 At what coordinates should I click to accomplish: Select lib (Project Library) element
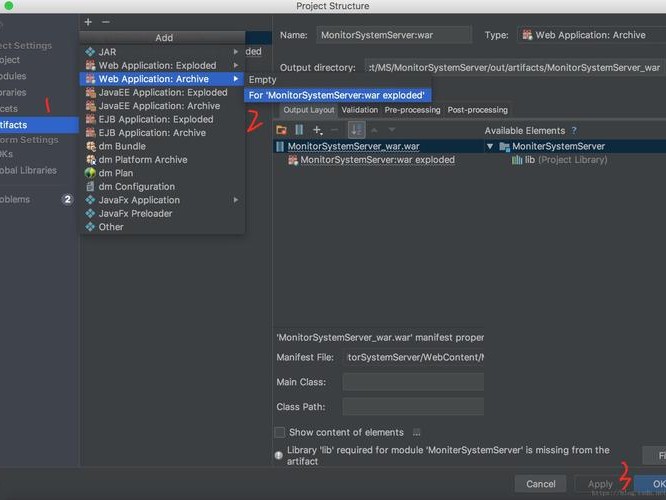[559, 160]
